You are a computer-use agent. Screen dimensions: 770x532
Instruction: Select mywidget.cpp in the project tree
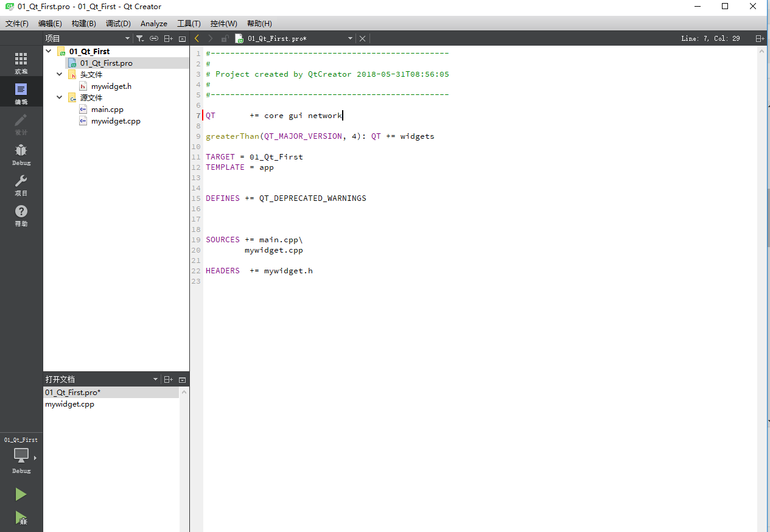pos(116,121)
